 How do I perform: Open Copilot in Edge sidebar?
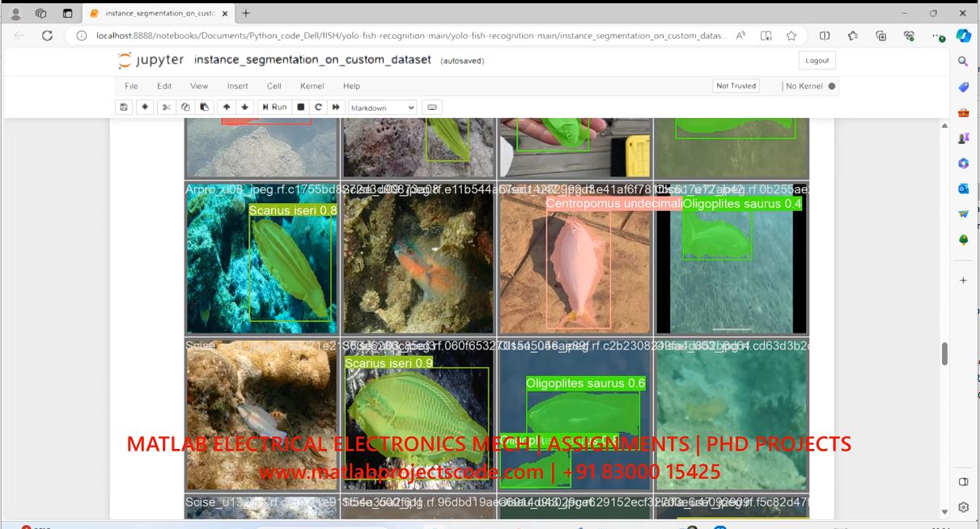963,36
